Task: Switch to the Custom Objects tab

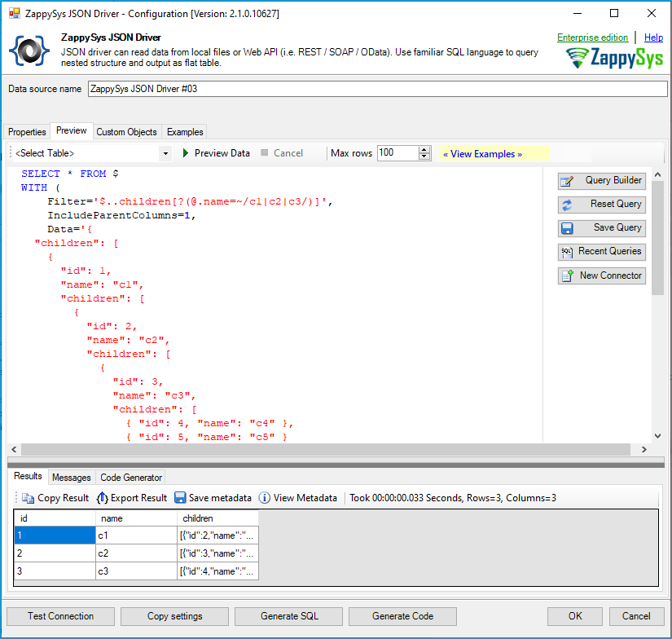Action: 126,132
